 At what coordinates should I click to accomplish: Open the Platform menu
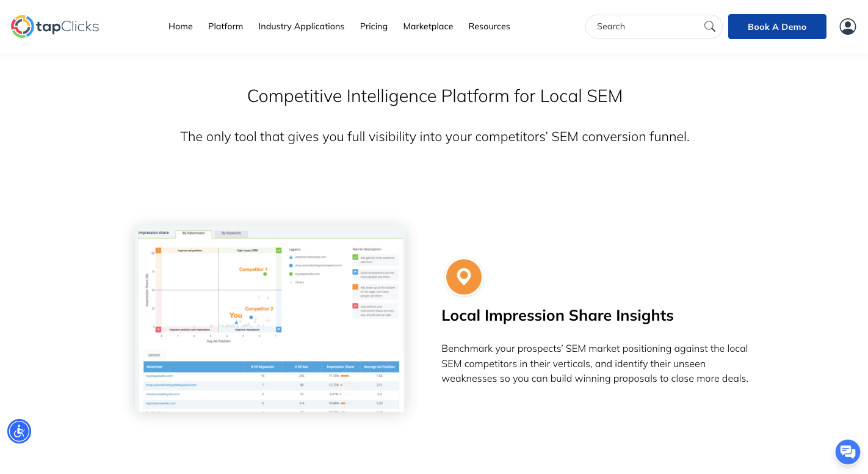pos(225,26)
